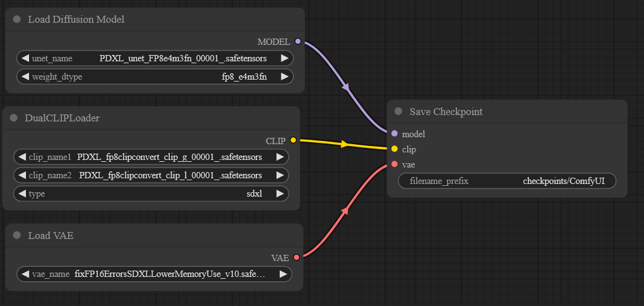Screen dimensions: 644x306
Task: Select the DualCLIPLoader node title
Action: pos(62,118)
